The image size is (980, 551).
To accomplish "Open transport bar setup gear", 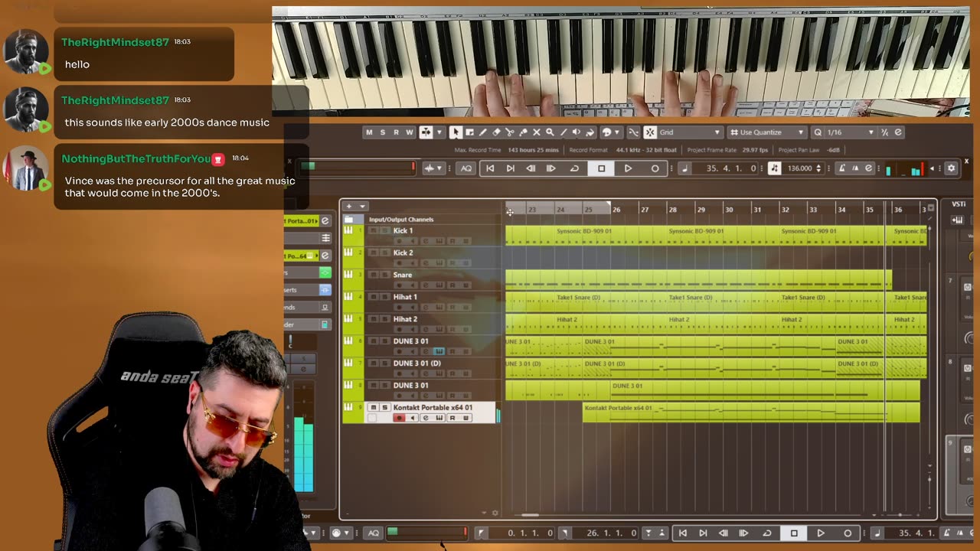I will click(951, 168).
